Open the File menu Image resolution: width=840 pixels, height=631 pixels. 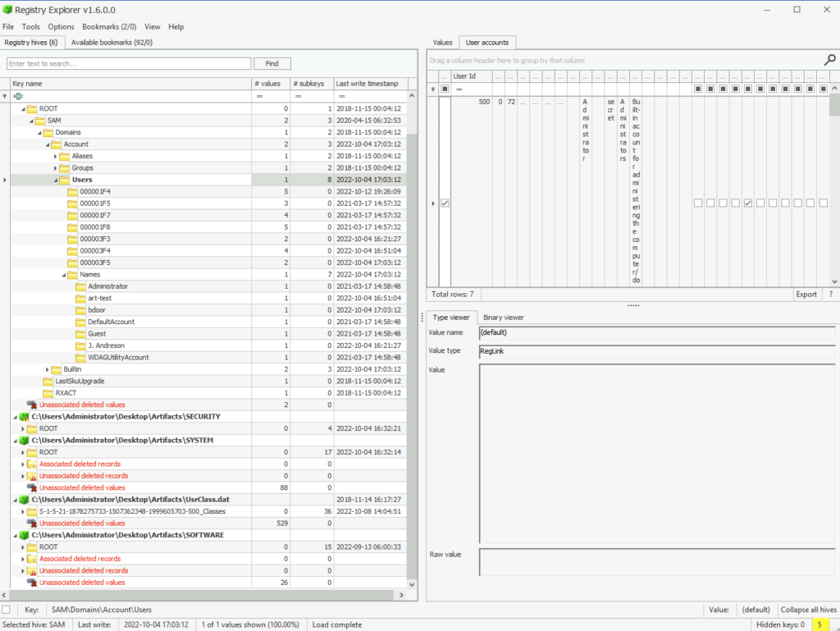8,27
